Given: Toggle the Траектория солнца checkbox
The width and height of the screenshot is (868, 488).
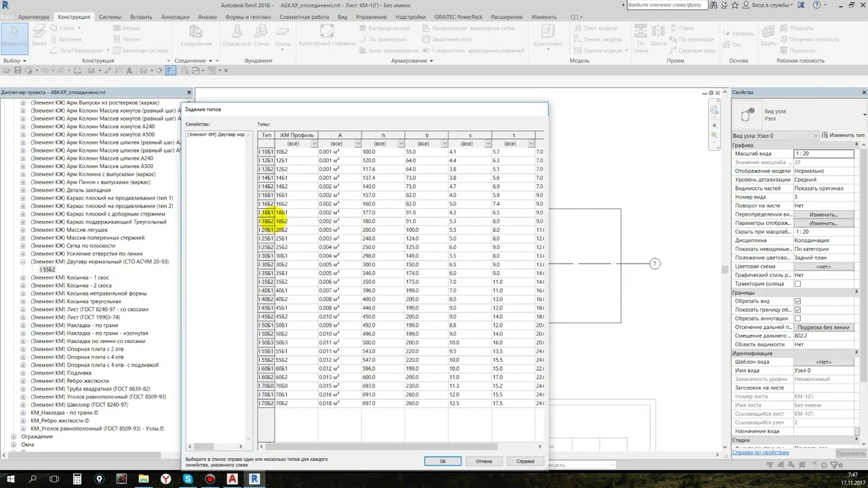Looking at the screenshot, I should click(x=797, y=284).
